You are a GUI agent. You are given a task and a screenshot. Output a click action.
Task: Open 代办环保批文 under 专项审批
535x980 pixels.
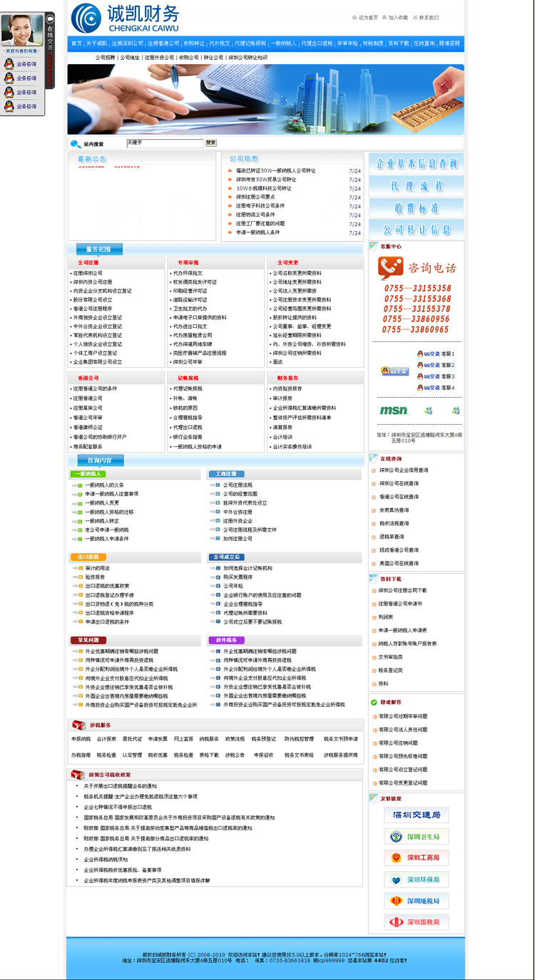(188, 273)
